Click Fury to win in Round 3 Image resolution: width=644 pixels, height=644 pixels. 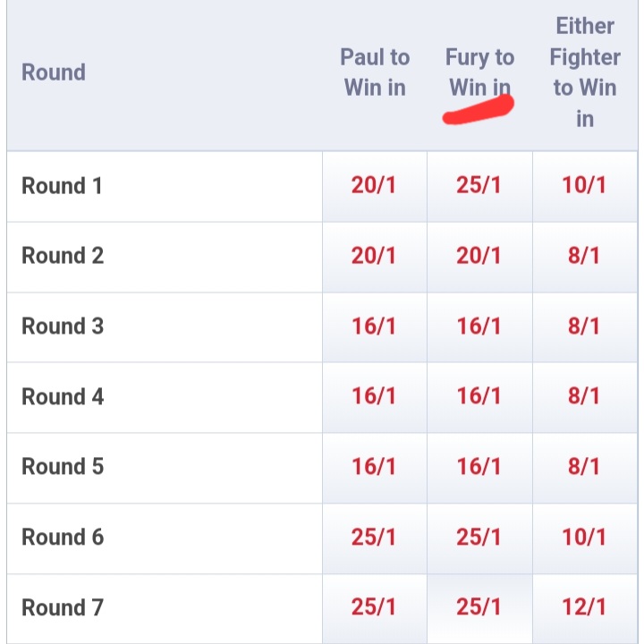(x=479, y=326)
